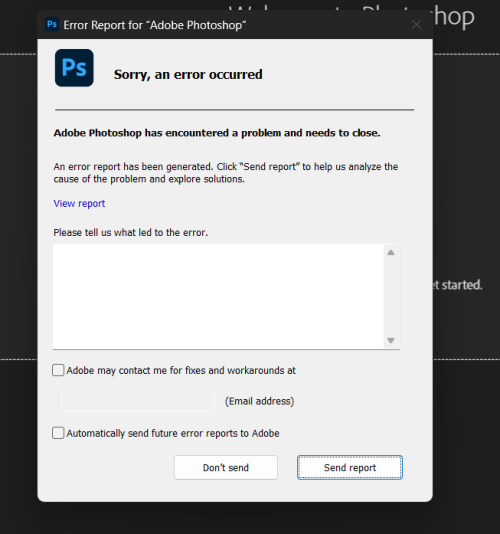Click the "Adobe may contact me" label text
Screen dimensions: 500x534
181,370
